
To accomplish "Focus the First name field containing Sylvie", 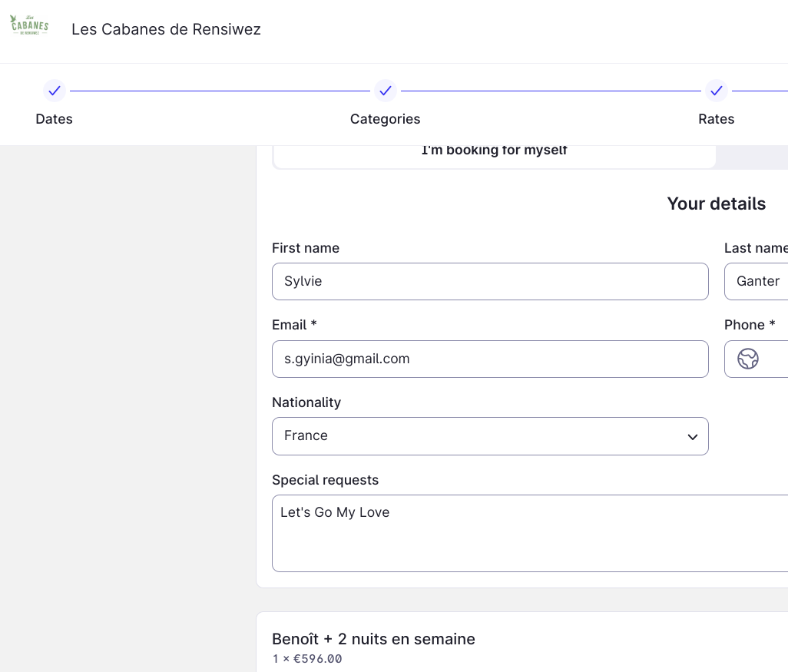I will [x=489, y=281].
